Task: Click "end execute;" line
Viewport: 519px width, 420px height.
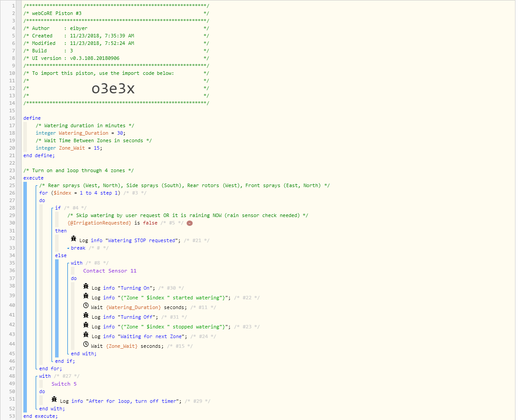Action: [41, 416]
